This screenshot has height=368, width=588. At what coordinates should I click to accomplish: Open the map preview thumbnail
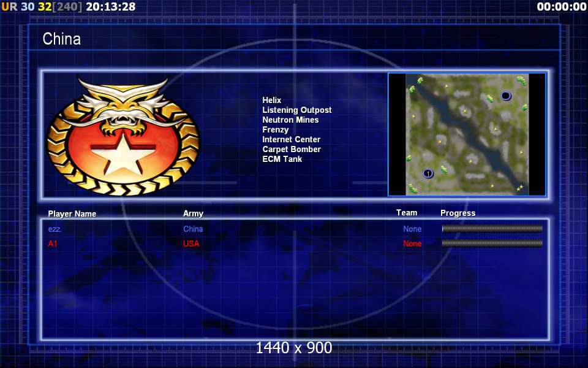point(467,134)
